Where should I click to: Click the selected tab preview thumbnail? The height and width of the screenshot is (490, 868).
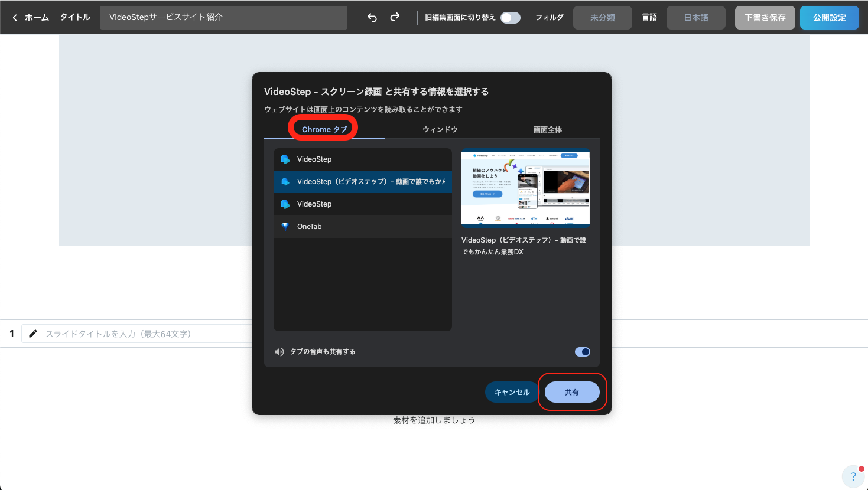pos(526,187)
